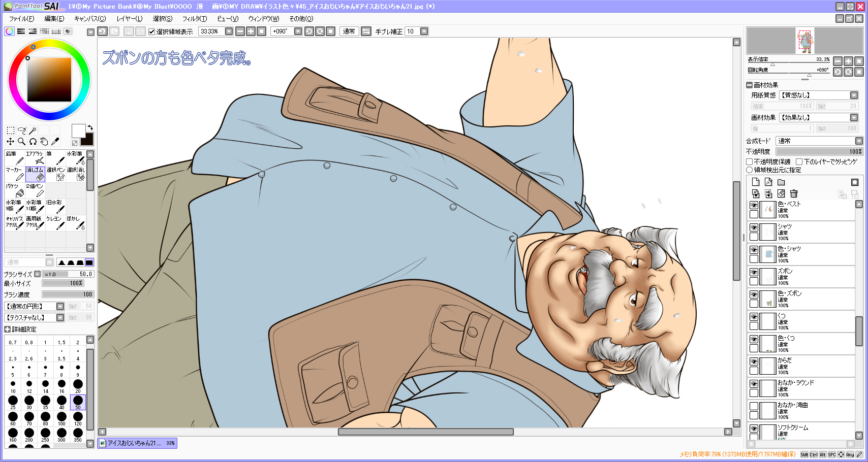The image size is (868, 462).
Task: Zoom out using navigator minus button
Action: (838, 61)
